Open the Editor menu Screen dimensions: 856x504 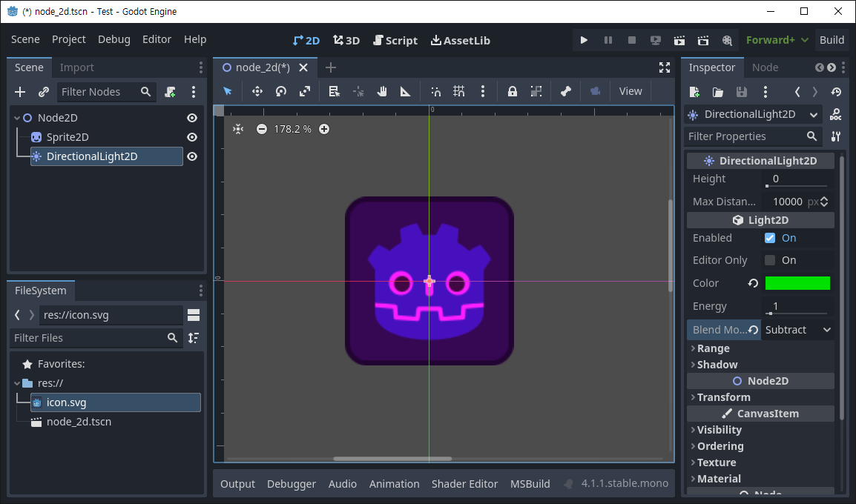pyautogui.click(x=157, y=39)
